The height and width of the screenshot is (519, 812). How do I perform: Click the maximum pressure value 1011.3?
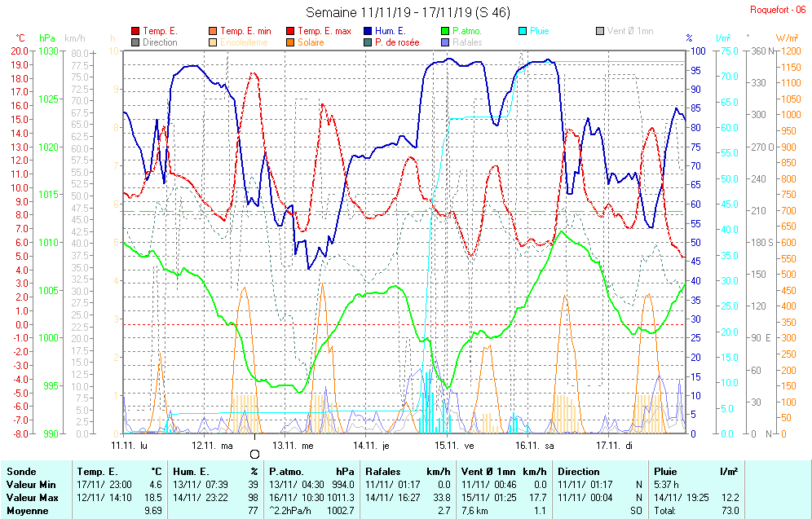click(x=342, y=498)
